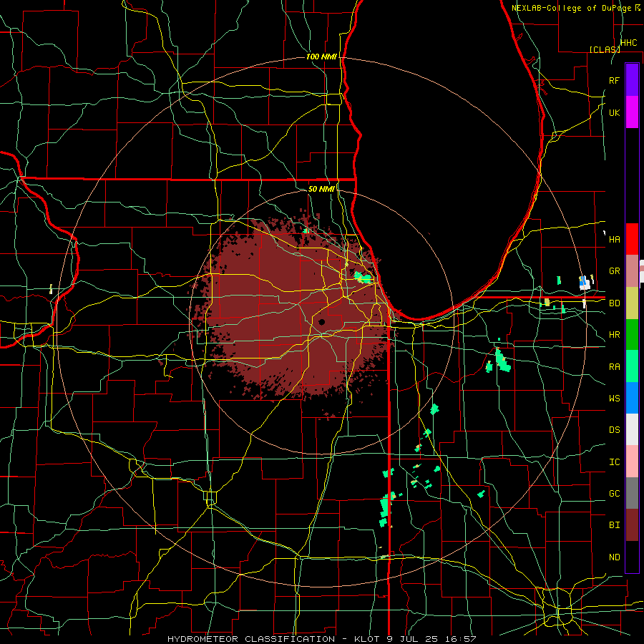Click the UK legend label

point(614,112)
